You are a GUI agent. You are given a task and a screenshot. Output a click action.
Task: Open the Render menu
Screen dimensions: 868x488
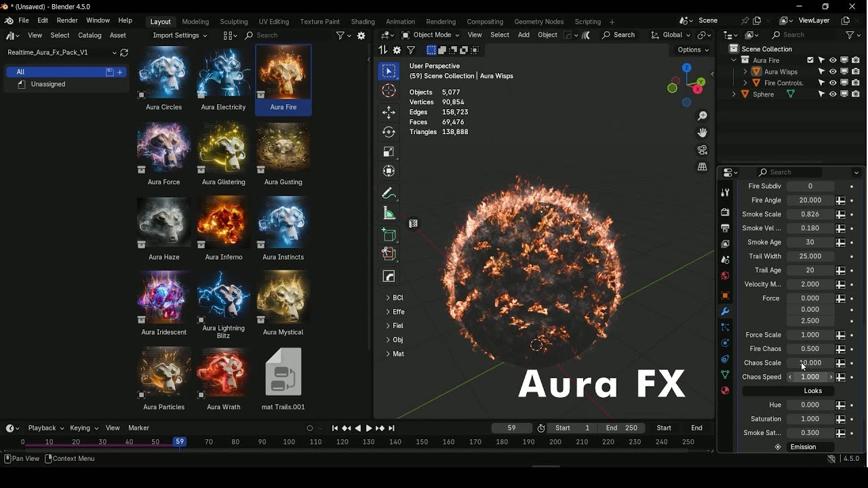tap(67, 20)
